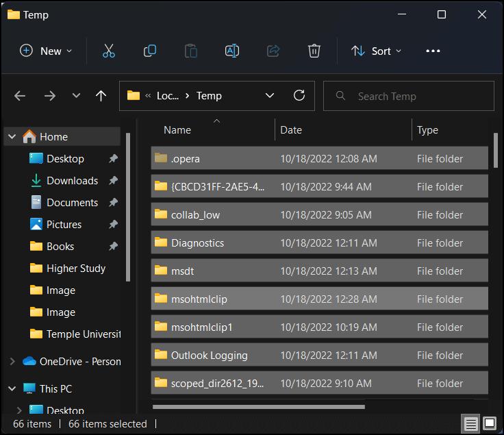Select Downloads in the navigation pane
This screenshot has width=504, height=435.
pos(72,181)
